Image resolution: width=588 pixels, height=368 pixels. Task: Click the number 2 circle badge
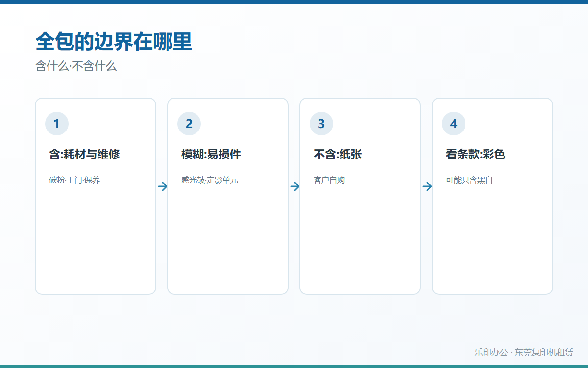click(x=189, y=124)
